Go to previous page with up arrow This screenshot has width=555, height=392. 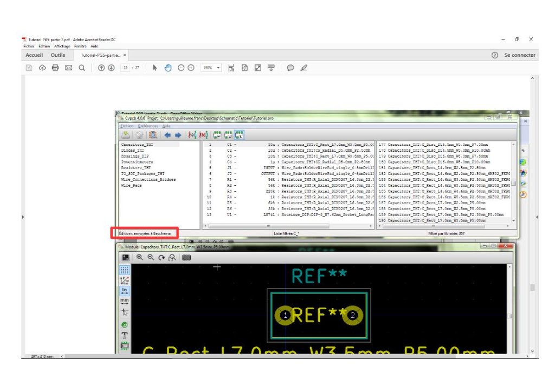[x=101, y=68]
